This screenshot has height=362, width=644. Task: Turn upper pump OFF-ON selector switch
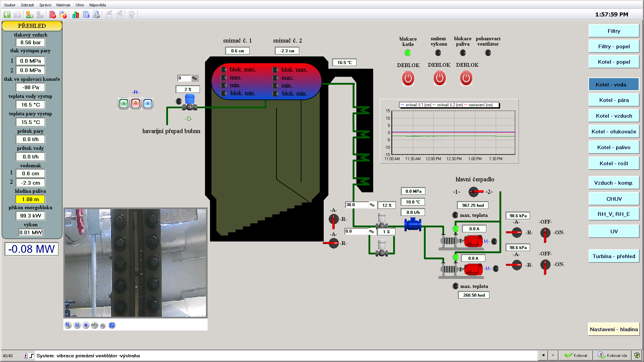545,233
